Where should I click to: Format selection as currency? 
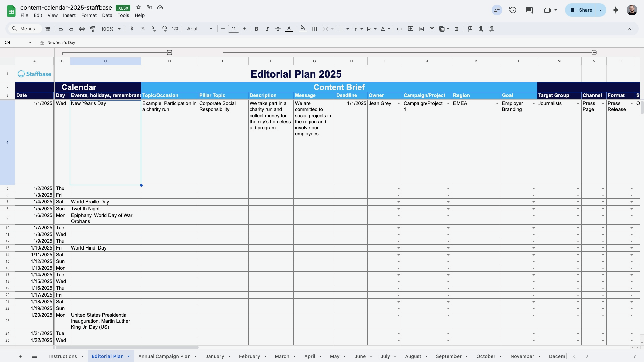[132, 29]
